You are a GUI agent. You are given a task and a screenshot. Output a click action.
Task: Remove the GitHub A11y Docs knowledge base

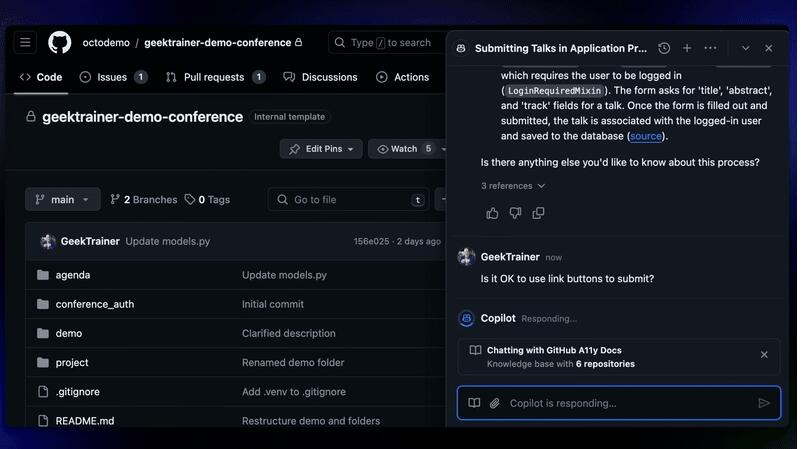764,355
